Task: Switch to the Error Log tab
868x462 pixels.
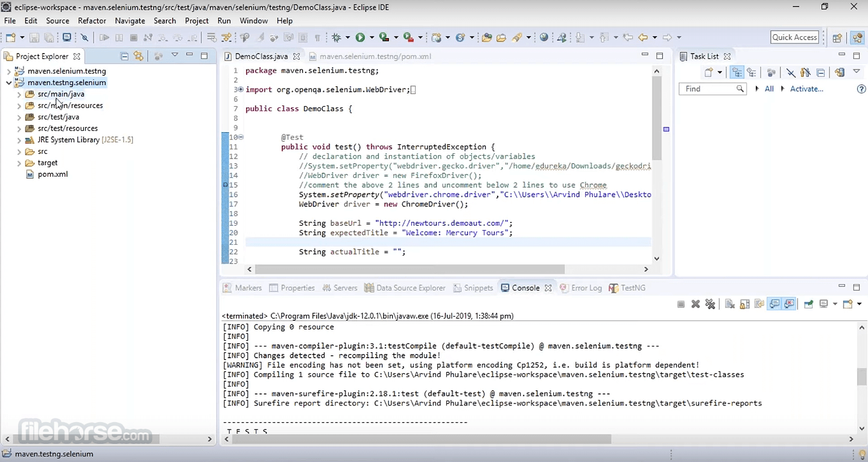Action: [x=581, y=288]
